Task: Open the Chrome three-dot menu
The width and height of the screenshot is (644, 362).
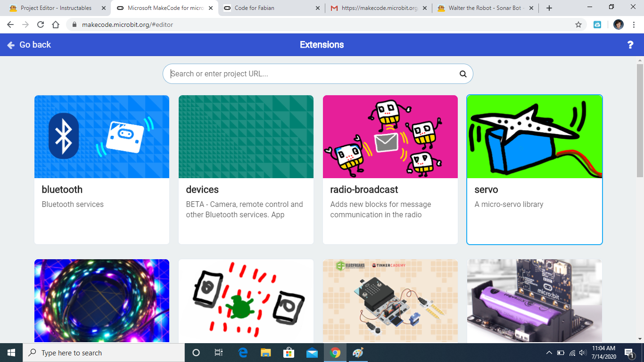Action: [x=634, y=25]
